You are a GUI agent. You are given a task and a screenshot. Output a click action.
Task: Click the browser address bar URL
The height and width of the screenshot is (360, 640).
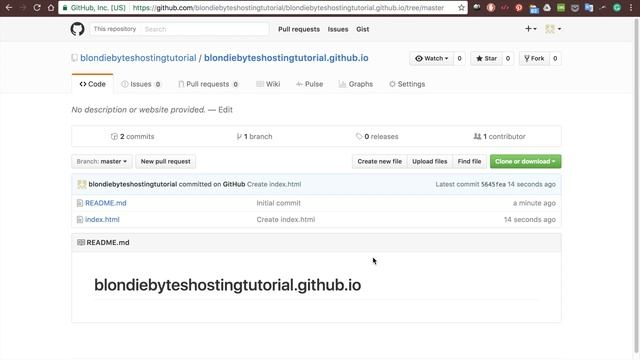click(x=288, y=8)
